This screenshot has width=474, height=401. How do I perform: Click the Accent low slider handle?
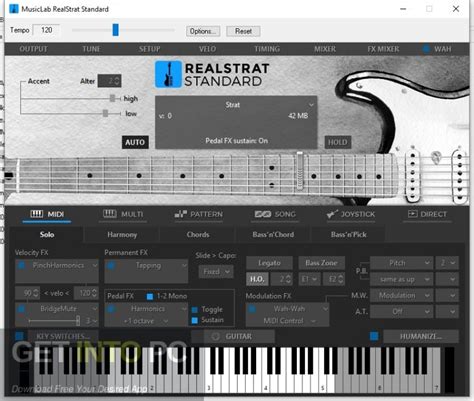coord(105,113)
